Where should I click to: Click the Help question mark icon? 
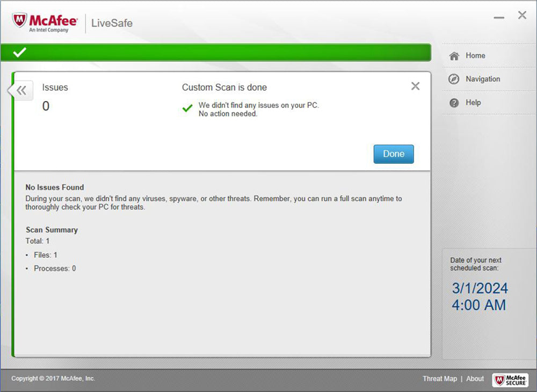[x=454, y=103]
